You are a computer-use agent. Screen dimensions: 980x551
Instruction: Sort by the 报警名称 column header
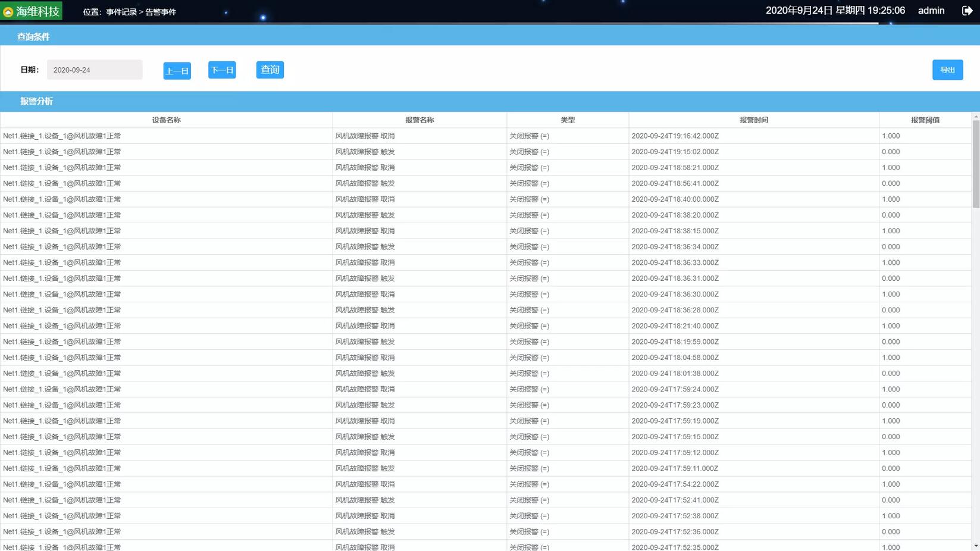coord(419,120)
